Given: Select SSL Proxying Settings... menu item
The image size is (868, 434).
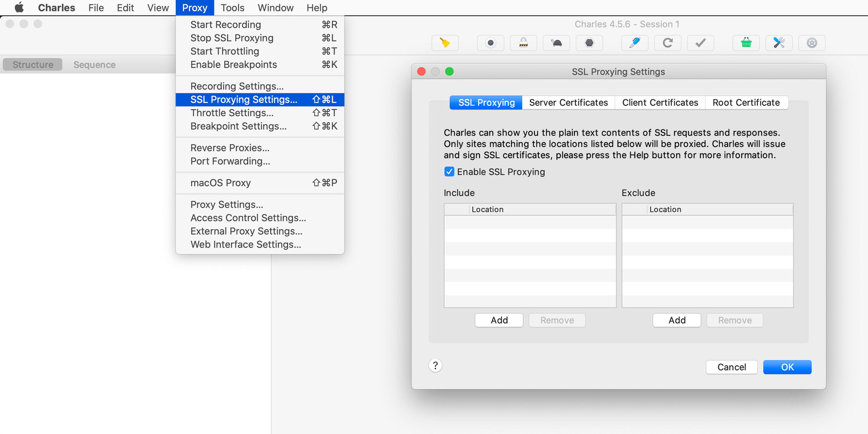Looking at the screenshot, I should [260, 100].
